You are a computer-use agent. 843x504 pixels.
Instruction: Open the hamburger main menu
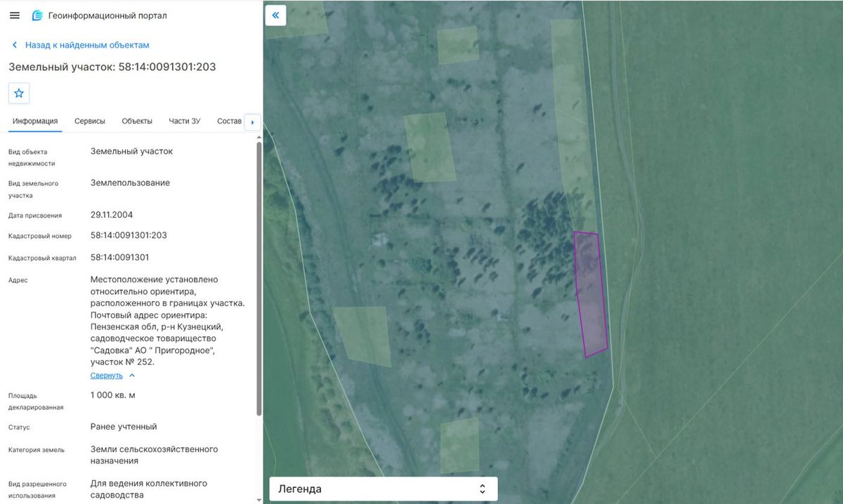click(x=15, y=15)
